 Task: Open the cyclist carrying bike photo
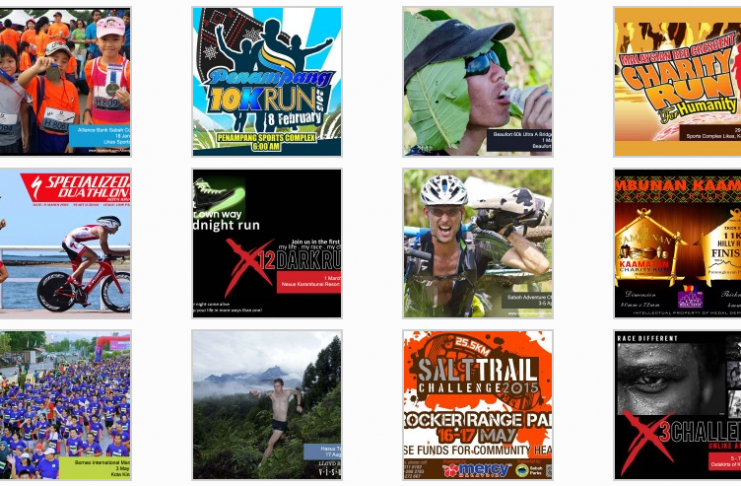click(478, 243)
